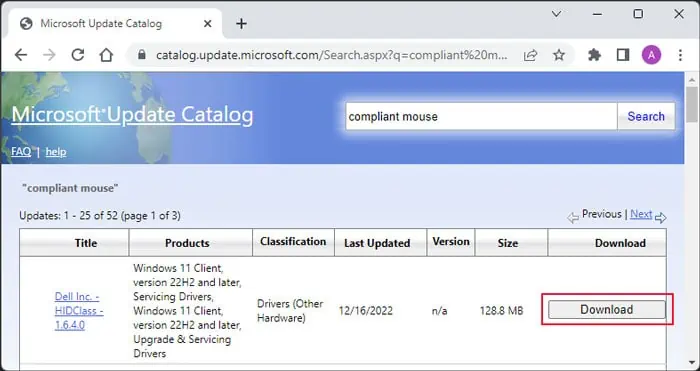Open the tab search chevron
Viewport: 700px width, 371px height.
pyautogui.click(x=556, y=14)
